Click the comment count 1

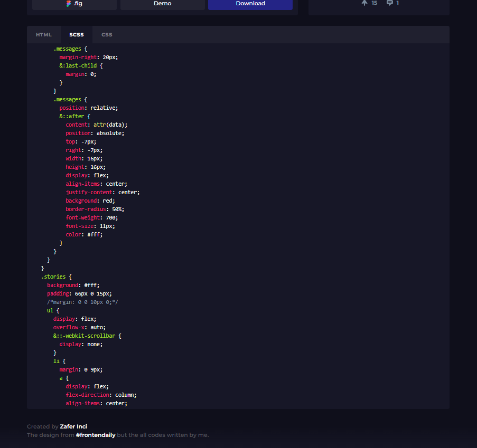coord(397,3)
